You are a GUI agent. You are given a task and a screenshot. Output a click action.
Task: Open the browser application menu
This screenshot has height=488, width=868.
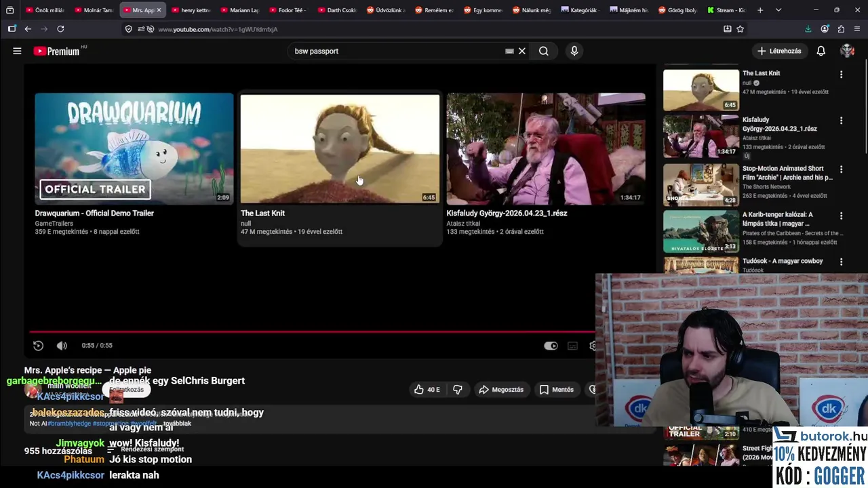pyautogui.click(x=857, y=29)
